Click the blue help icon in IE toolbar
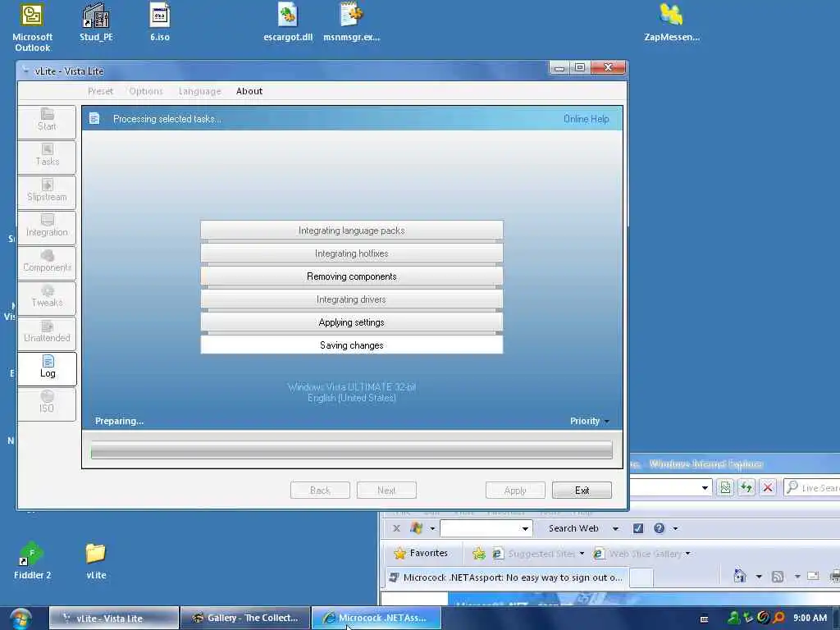Image resolution: width=840 pixels, height=630 pixels. point(659,528)
